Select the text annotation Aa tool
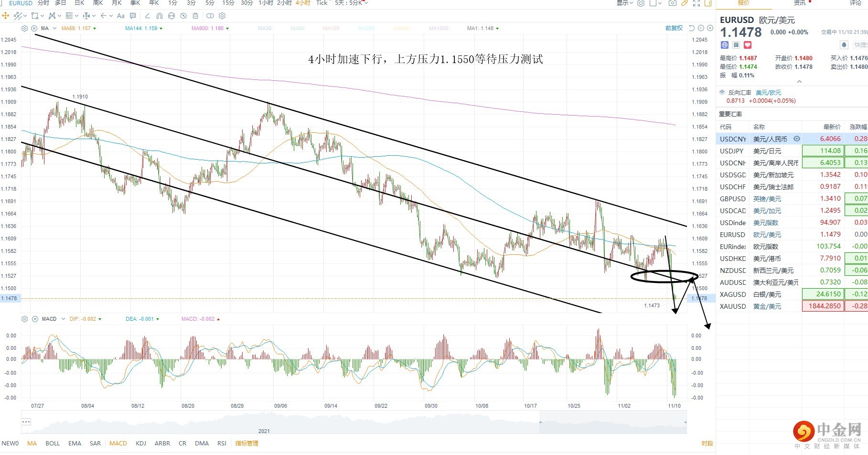868x455 pixels. point(121,16)
